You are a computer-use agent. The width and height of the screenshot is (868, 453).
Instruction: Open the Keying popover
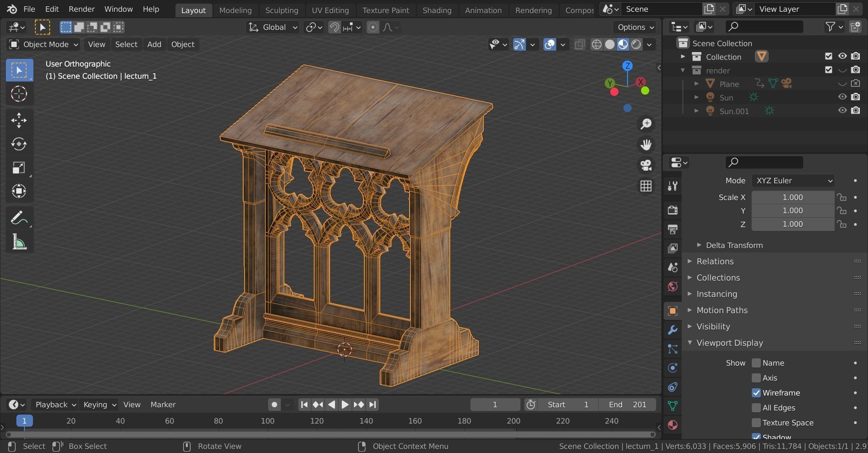(x=99, y=405)
